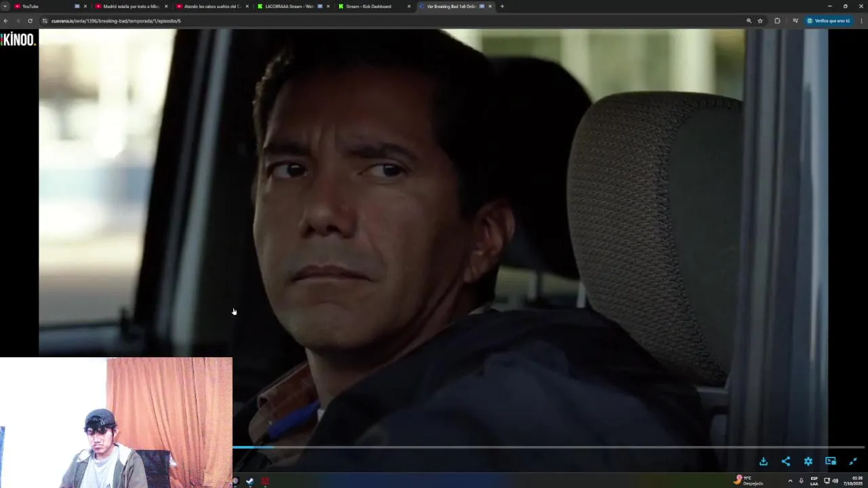Open a new browser tab with plus button
The width and height of the screenshot is (868, 488).
(502, 6)
